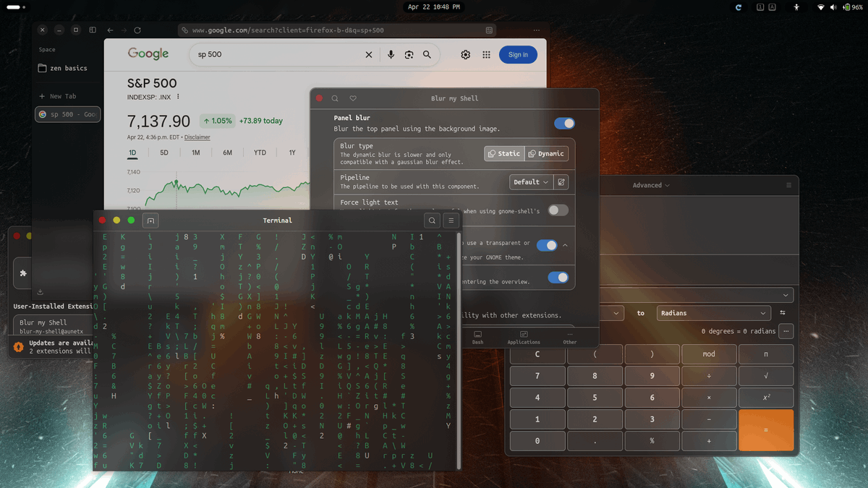
Task: Open the accessibility menu in top bar
Action: coord(796,7)
